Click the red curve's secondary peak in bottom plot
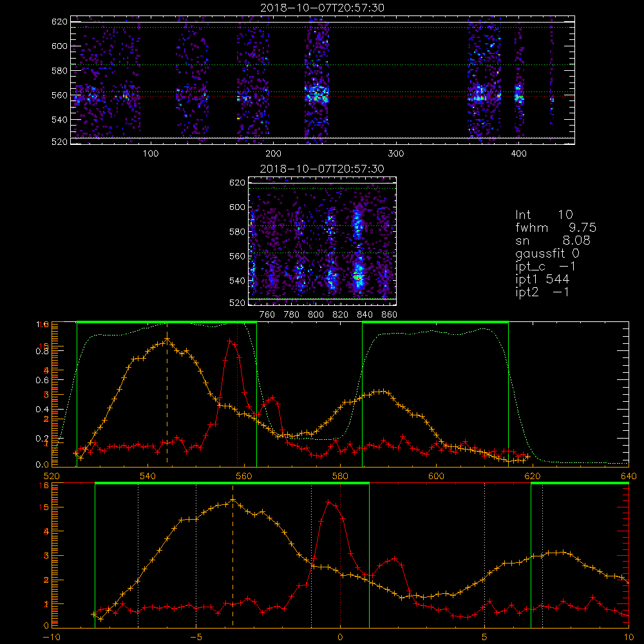Image resolution: width=644 pixels, height=644 pixels. (x=395, y=558)
